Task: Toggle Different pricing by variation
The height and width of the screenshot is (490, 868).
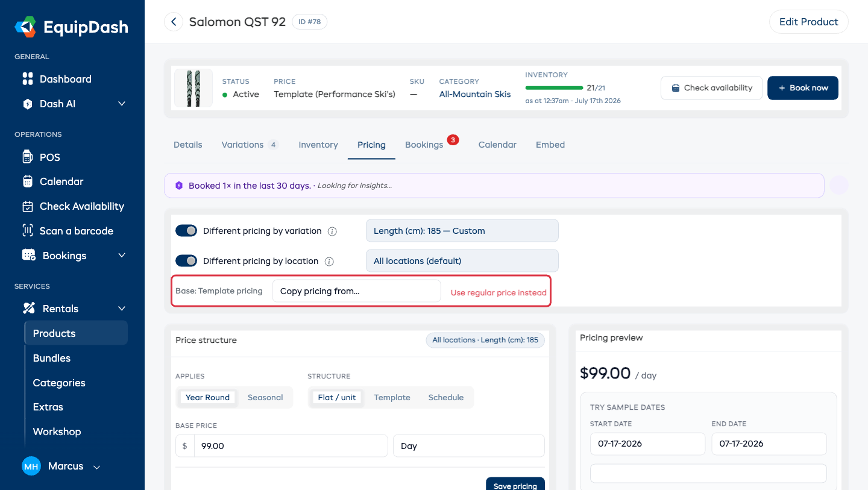Action: (186, 231)
